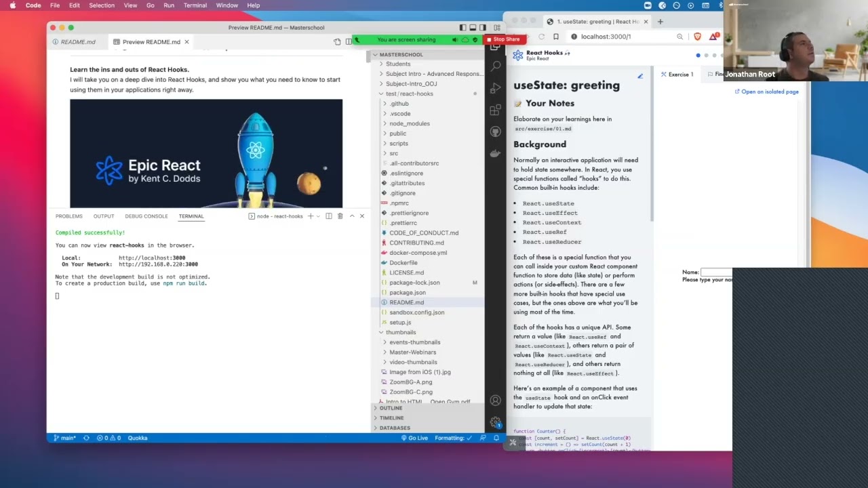The width and height of the screenshot is (868, 488).
Task: Split the terminal pane
Action: (x=329, y=216)
